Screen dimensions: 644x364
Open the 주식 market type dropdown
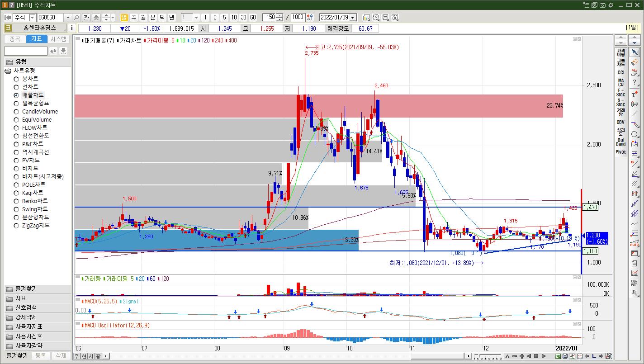[x=32, y=17]
